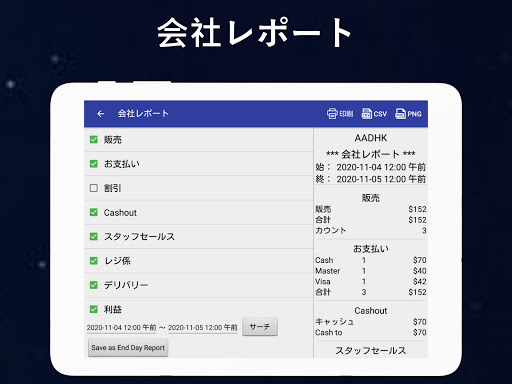
Task: Click the スタッフセールス heading in report preview
Action: pyautogui.click(x=371, y=351)
